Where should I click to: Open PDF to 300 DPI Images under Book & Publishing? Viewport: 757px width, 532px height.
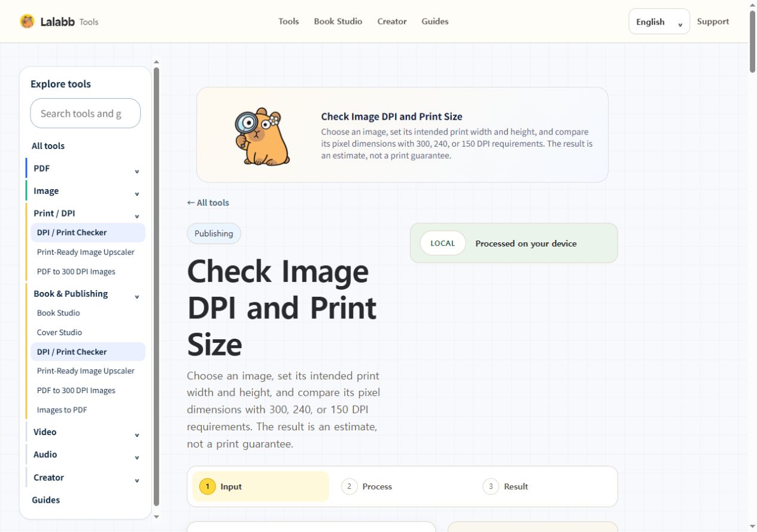(76, 391)
